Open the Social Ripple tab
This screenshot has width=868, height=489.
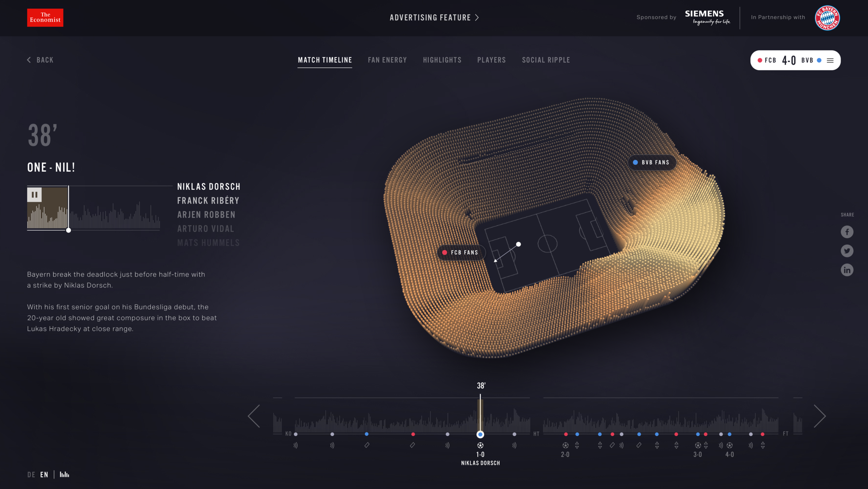546,60
